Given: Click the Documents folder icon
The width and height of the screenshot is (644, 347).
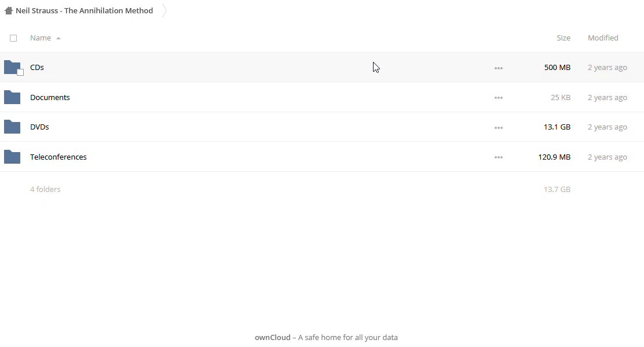Looking at the screenshot, I should 12,97.
